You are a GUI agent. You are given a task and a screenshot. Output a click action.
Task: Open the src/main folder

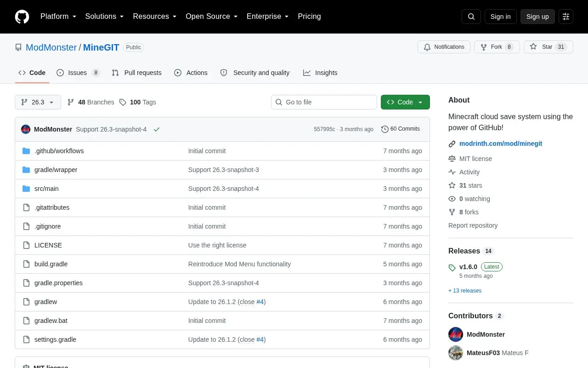pyautogui.click(x=46, y=189)
